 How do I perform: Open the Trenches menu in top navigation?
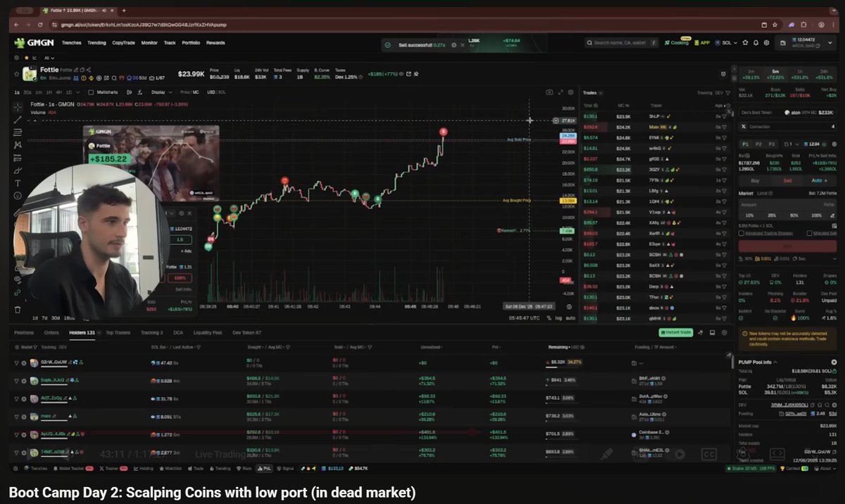[x=71, y=43]
